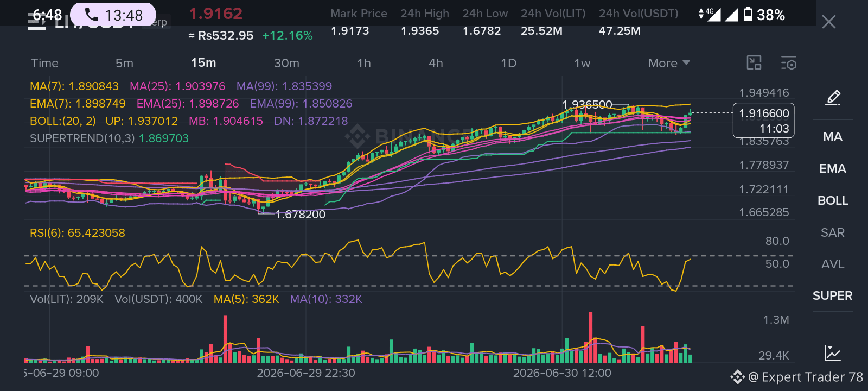Select the 4h timeframe
Image resolution: width=868 pixels, height=391 pixels.
click(x=436, y=63)
